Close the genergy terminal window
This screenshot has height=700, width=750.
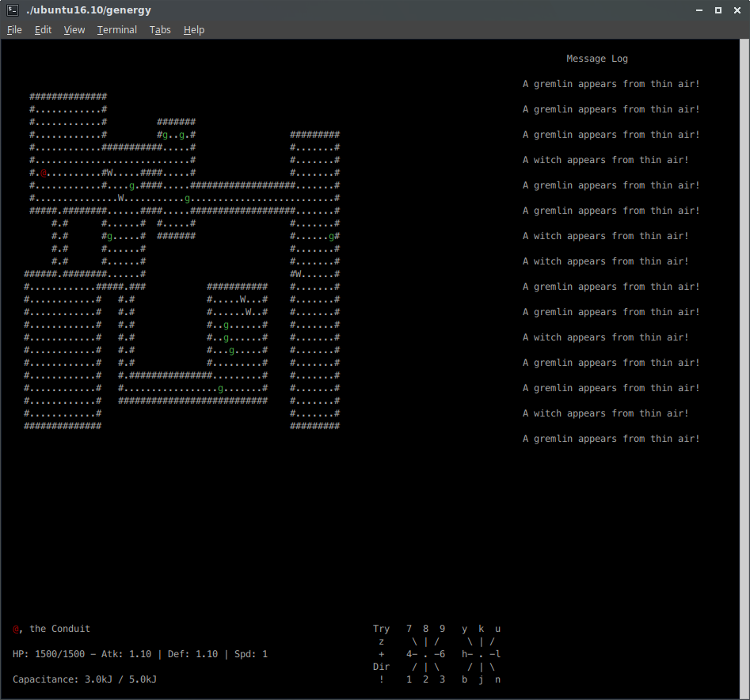coord(737,10)
